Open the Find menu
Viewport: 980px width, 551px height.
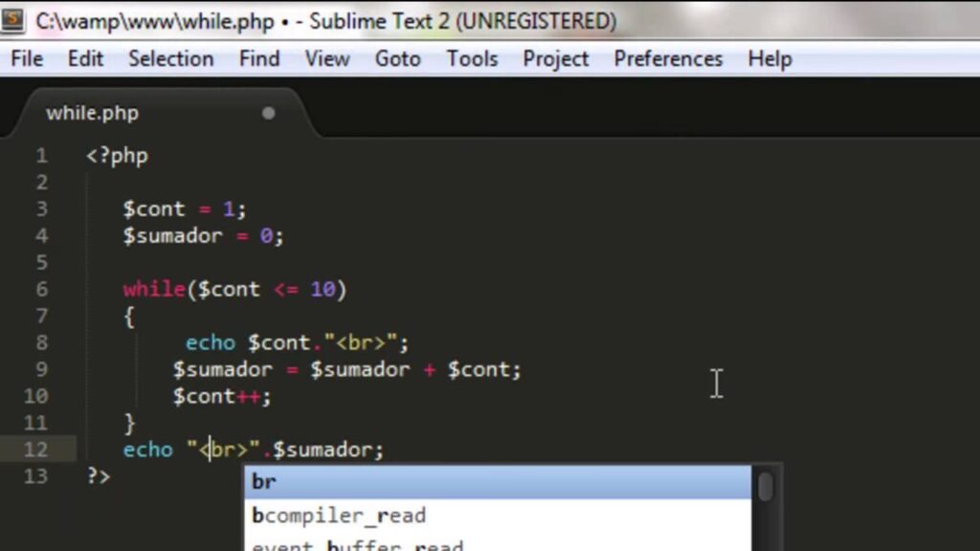coord(259,59)
